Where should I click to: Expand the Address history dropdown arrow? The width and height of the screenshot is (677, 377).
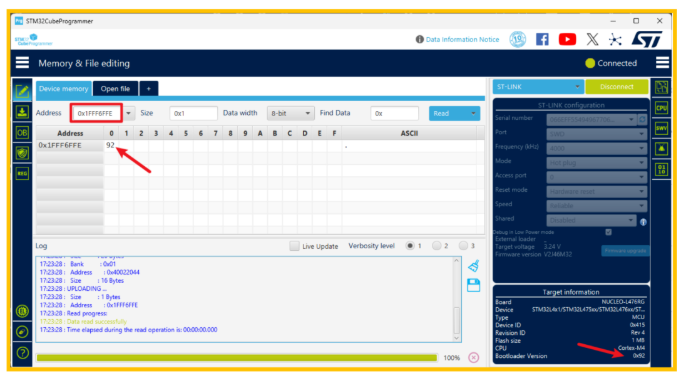click(129, 113)
